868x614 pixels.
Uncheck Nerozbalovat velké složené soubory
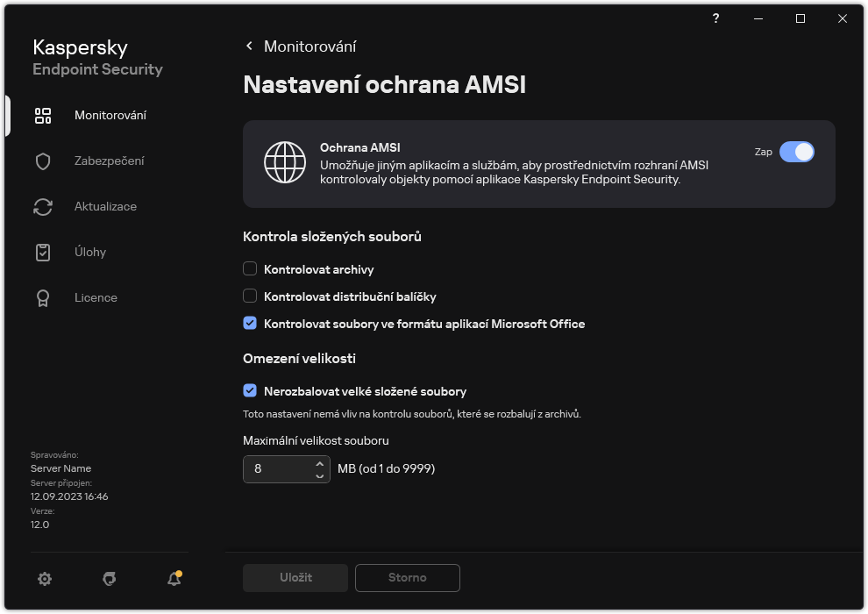(250, 391)
